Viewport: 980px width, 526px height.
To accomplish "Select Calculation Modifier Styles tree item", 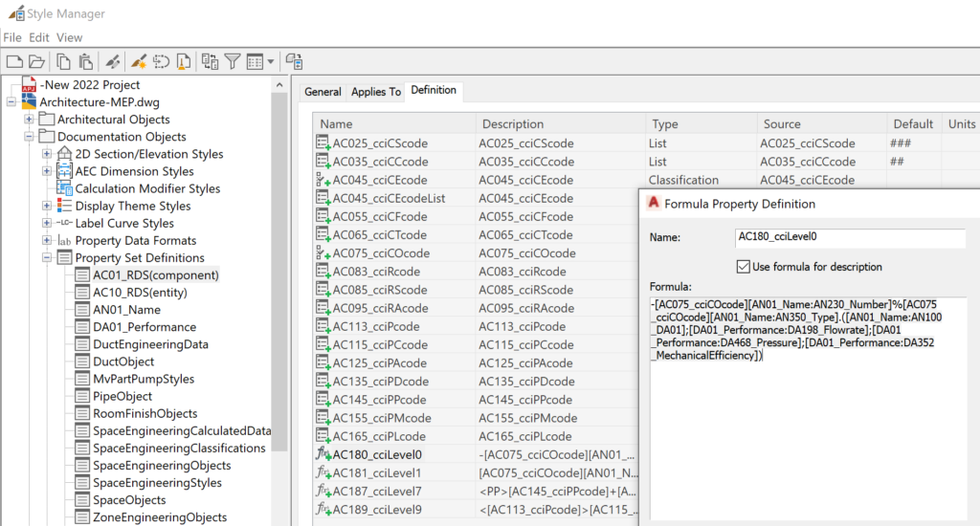I will [x=147, y=188].
